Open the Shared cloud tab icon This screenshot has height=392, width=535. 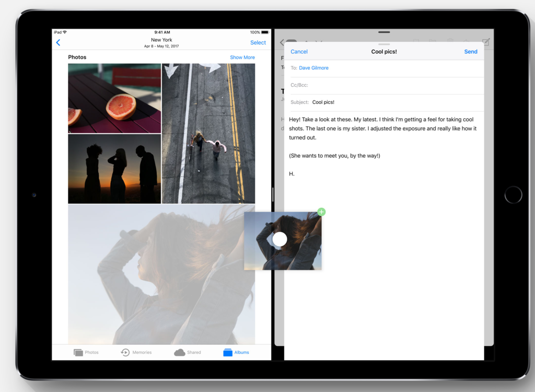pyautogui.click(x=180, y=352)
